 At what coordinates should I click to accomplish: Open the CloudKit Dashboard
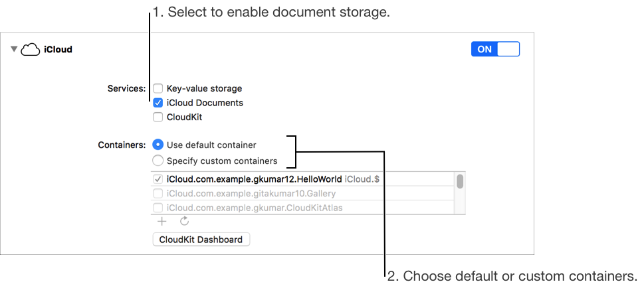[x=201, y=240]
